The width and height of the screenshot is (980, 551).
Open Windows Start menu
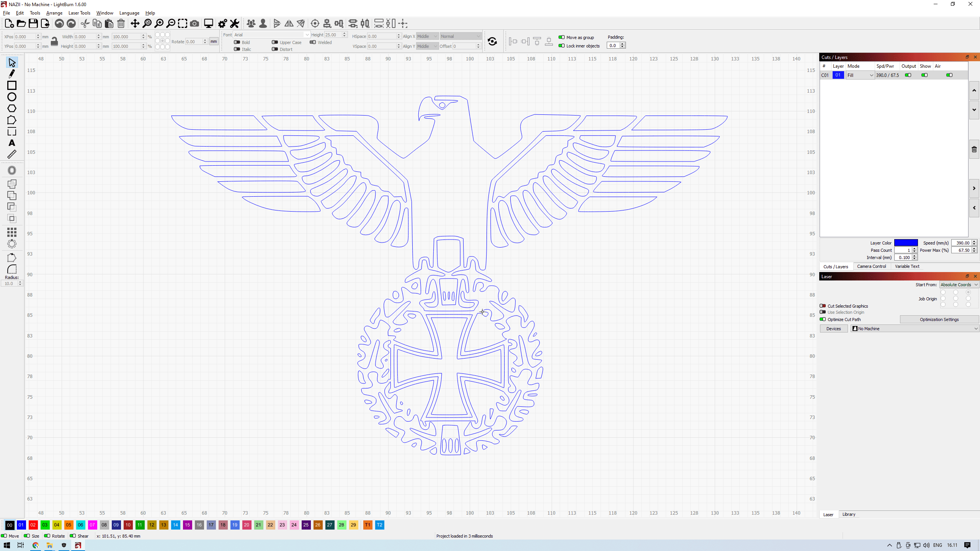pos(7,545)
